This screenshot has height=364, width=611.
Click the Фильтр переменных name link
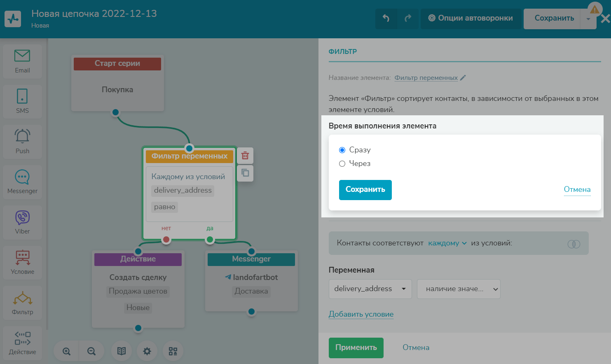click(426, 77)
